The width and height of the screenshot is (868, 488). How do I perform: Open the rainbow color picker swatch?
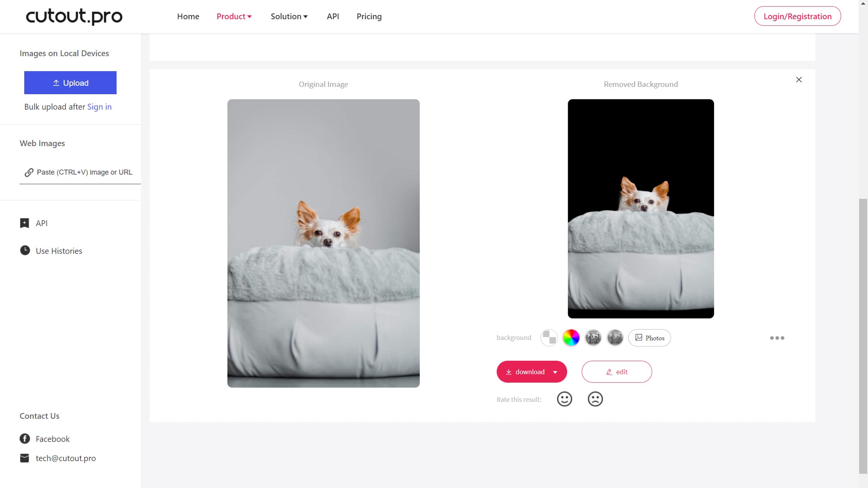[571, 338]
